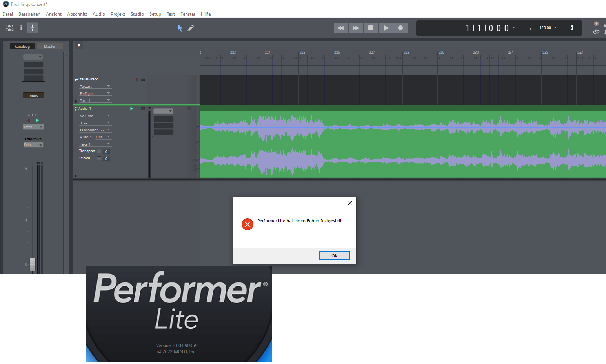The width and height of the screenshot is (606, 364).
Task: Open the counter format dropdown arrow
Action: 514,27
